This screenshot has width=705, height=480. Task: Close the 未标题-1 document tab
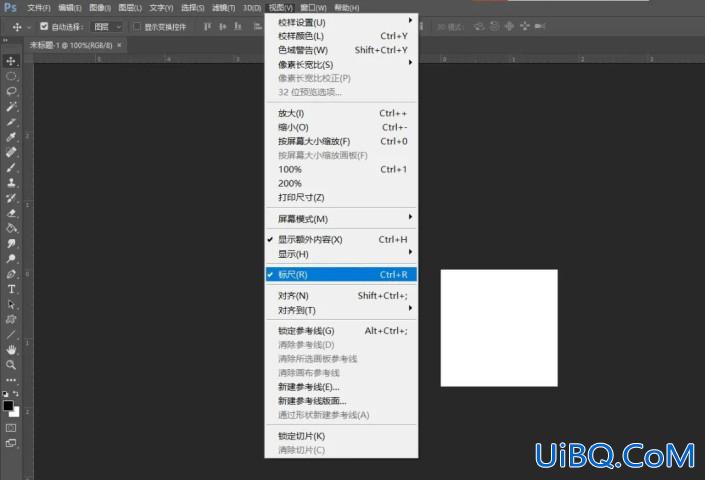[x=119, y=45]
